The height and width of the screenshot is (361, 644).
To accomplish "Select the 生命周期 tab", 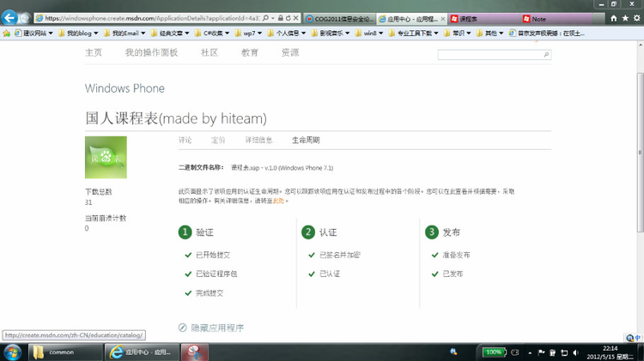I will coord(306,141).
